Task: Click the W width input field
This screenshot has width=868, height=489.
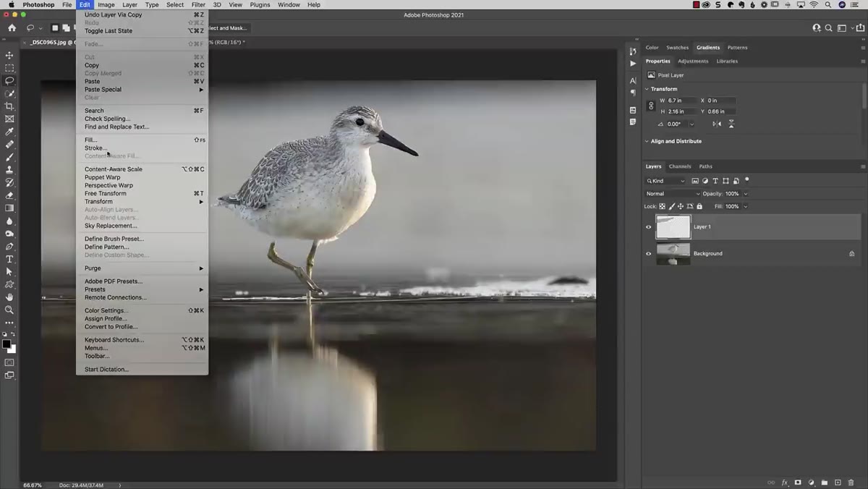Action: click(681, 101)
